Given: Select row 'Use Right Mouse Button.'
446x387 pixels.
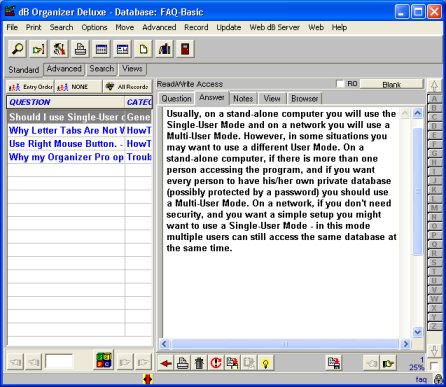Looking at the screenshot, I should [x=80, y=144].
